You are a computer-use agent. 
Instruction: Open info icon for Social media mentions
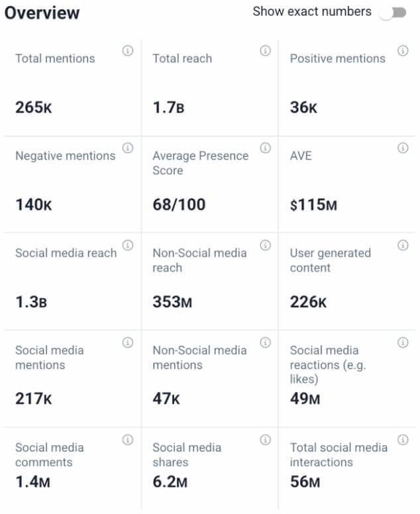coord(128,342)
